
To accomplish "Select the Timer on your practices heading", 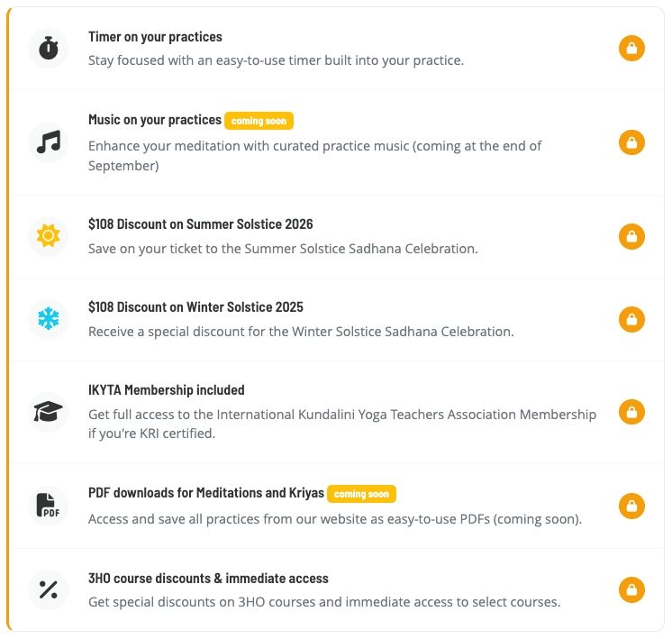I will click(155, 37).
